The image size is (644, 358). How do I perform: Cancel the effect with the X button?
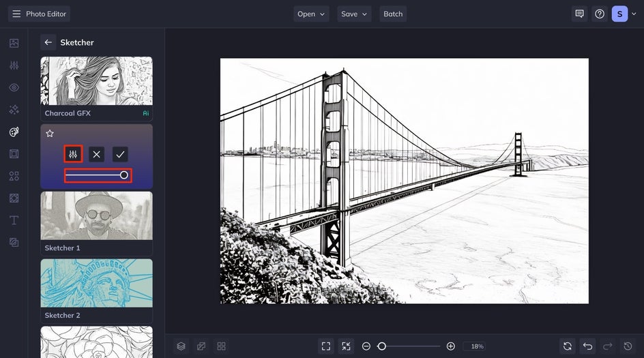(x=96, y=154)
